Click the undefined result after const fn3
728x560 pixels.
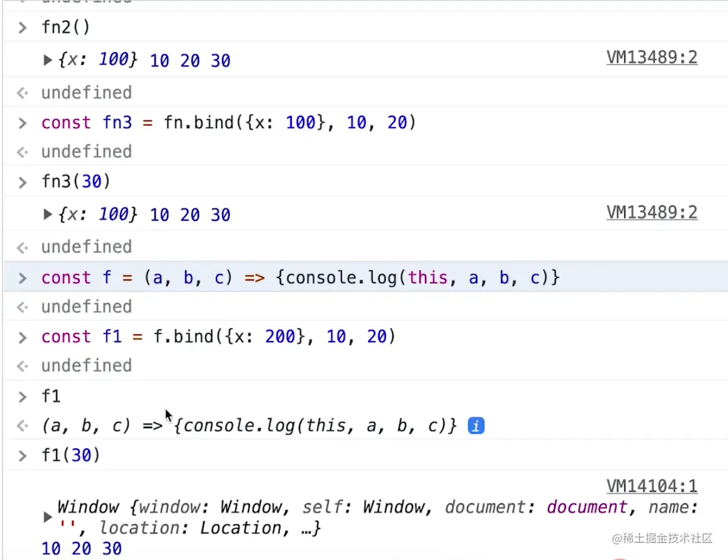[87, 151]
